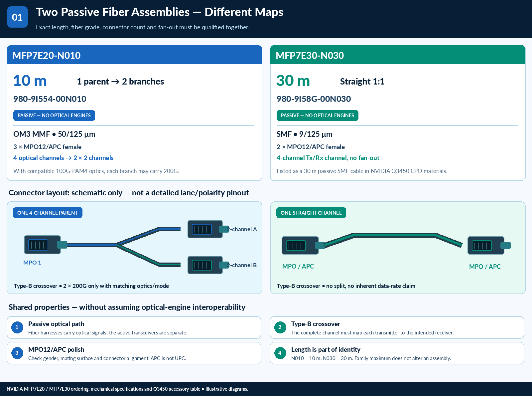The height and width of the screenshot is (396, 532).
Task: Select the MFP7E30-N030 card header
Action: [398, 55]
